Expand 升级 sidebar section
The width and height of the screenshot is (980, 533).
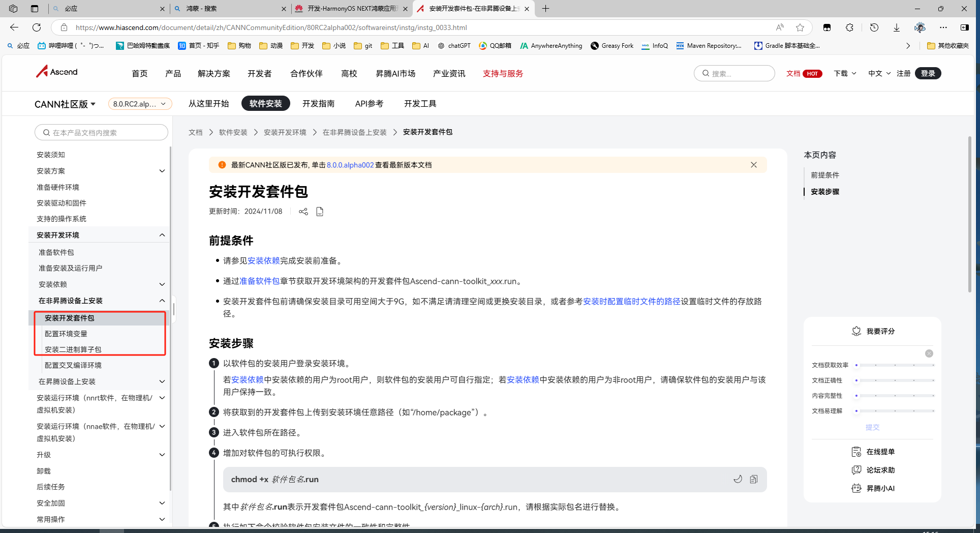pos(162,455)
